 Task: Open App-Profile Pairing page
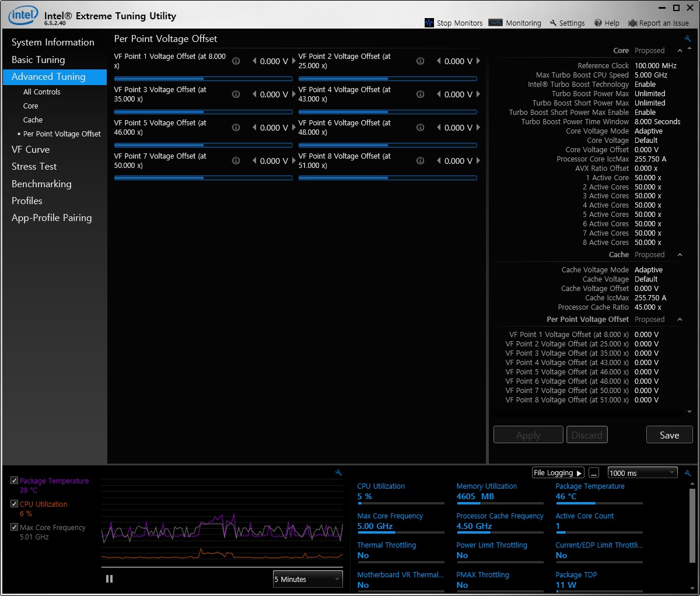52,218
